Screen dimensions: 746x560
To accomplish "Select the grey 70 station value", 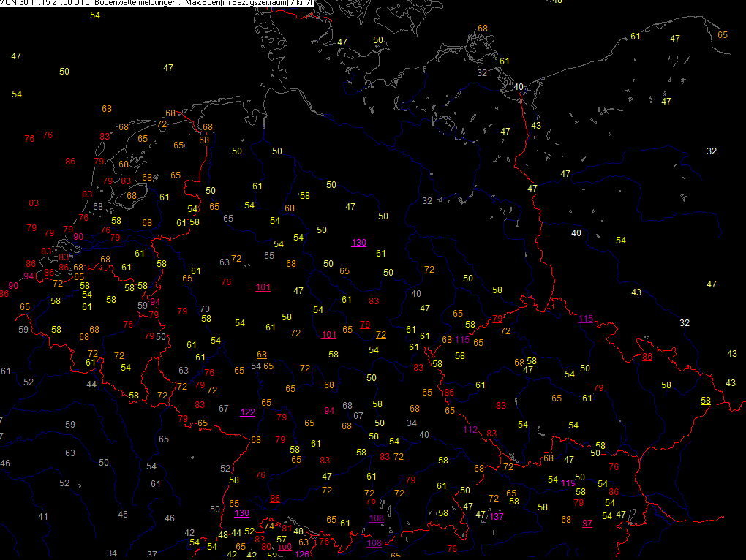I will click(205, 309).
